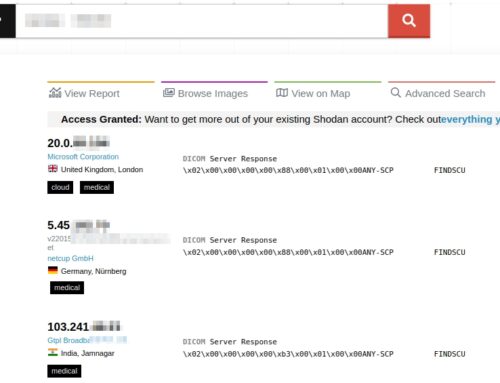Open Advanced Search
This screenshot has width=500, height=383.
click(x=438, y=93)
